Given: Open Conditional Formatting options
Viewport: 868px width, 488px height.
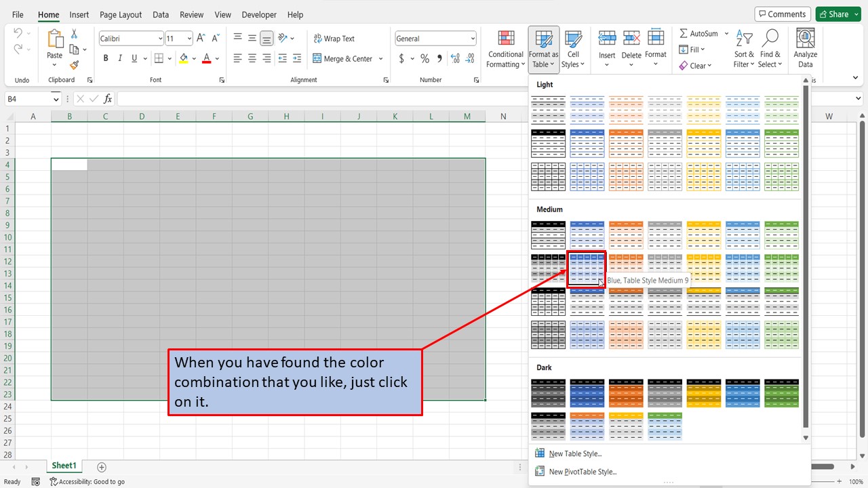Looking at the screenshot, I should pyautogui.click(x=505, y=48).
